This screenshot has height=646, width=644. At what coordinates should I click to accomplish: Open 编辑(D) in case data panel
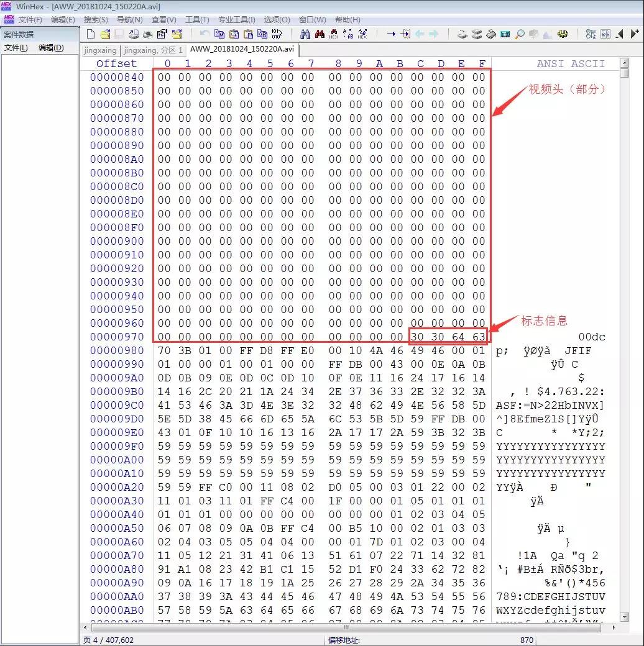pyautogui.click(x=51, y=48)
